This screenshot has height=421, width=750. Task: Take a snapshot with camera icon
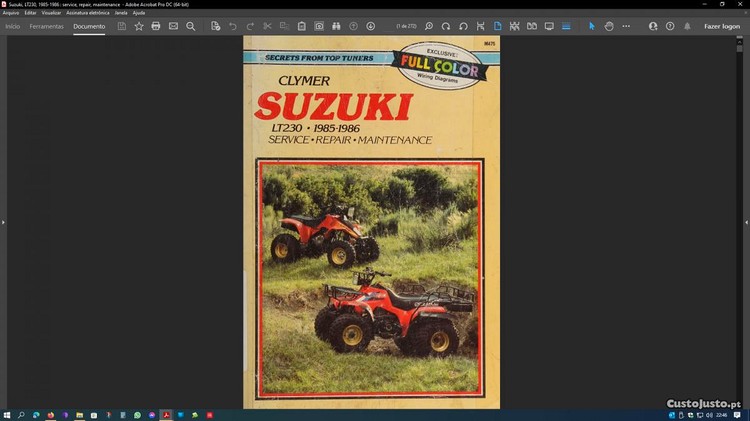click(x=319, y=26)
